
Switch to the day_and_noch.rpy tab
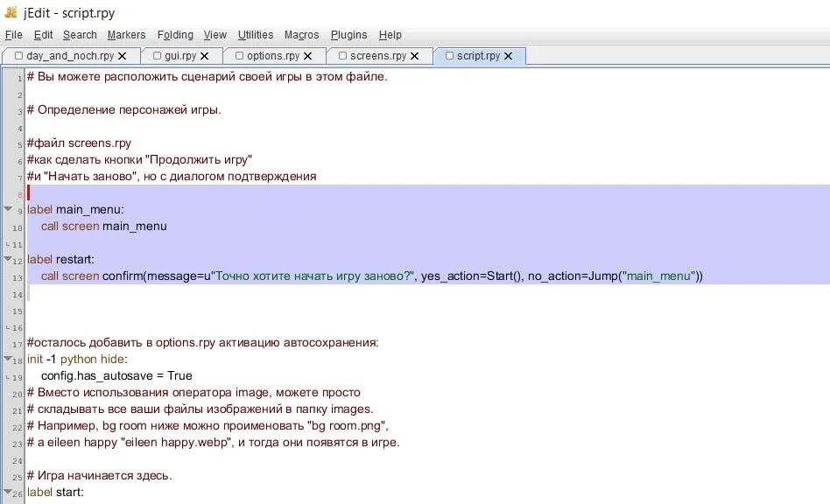(70, 55)
